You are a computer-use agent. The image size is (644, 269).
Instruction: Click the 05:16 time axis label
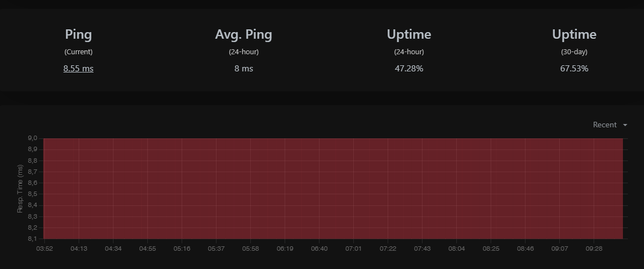(182, 249)
